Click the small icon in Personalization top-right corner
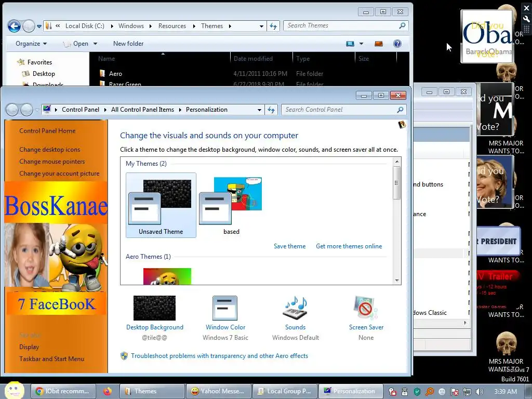 point(402,125)
